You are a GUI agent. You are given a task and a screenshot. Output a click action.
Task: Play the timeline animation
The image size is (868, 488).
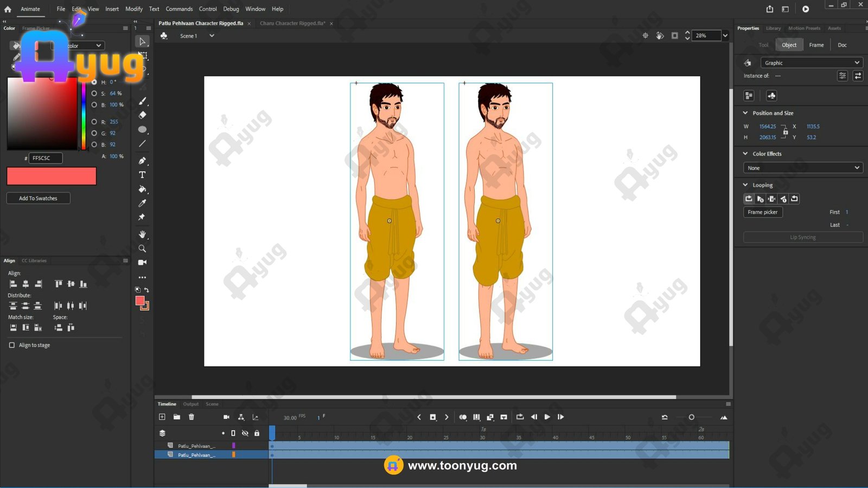(x=547, y=417)
